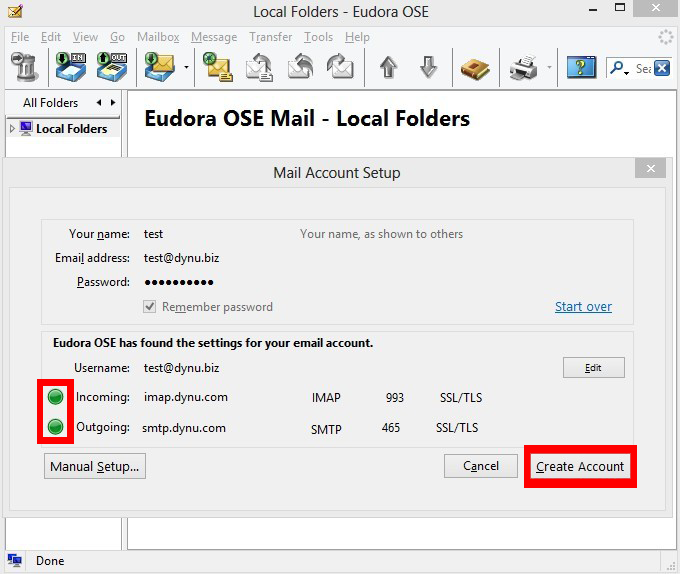Click the Get Mail envelope icon

pos(160,67)
